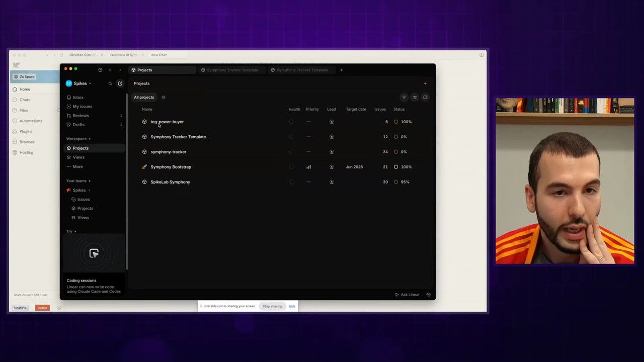Open Views under the Spikes team
Screen dimensions: 644x362
(83, 218)
